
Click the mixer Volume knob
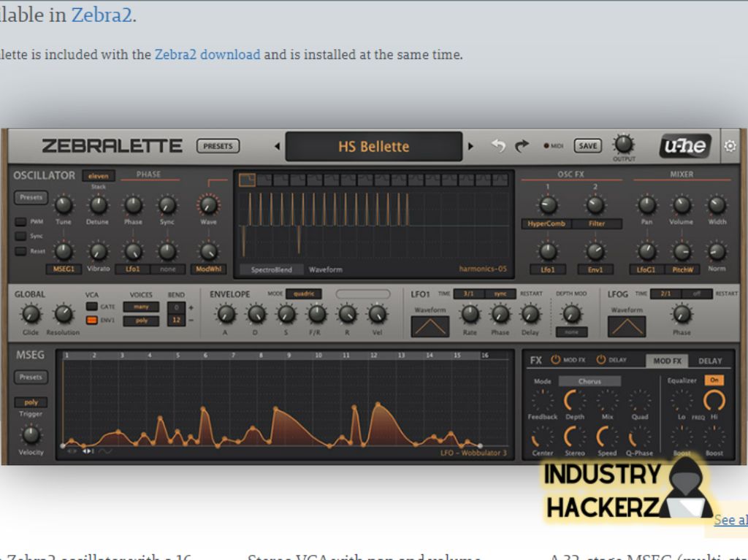pos(682,205)
